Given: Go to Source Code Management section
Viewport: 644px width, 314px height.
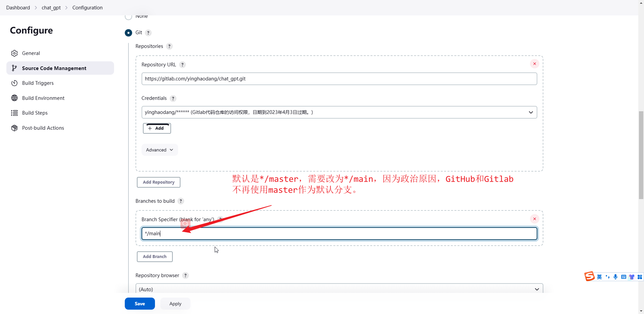Looking at the screenshot, I should coord(60,68).
